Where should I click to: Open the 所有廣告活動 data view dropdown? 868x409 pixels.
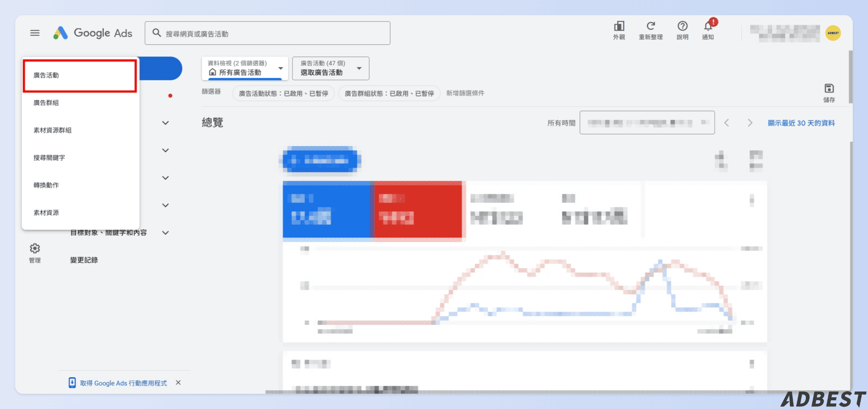[245, 68]
